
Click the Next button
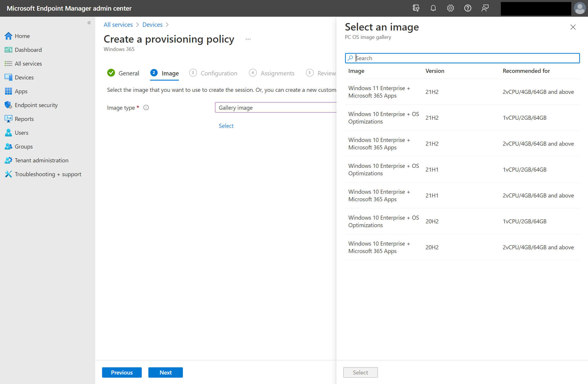(166, 372)
